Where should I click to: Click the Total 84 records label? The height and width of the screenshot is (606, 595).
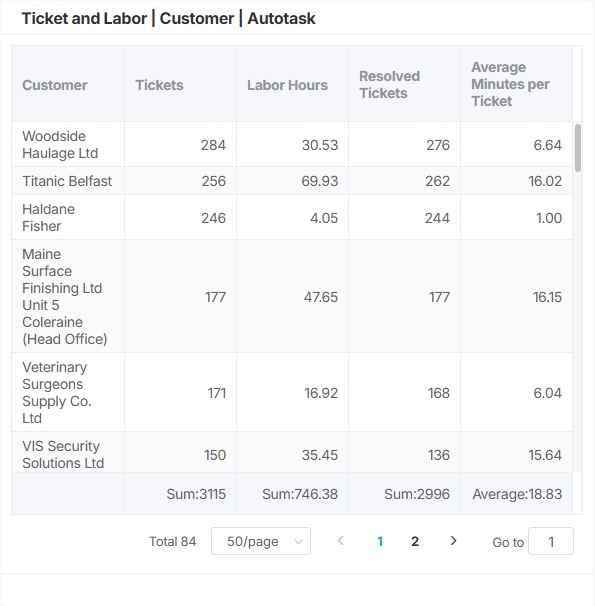[x=173, y=541]
